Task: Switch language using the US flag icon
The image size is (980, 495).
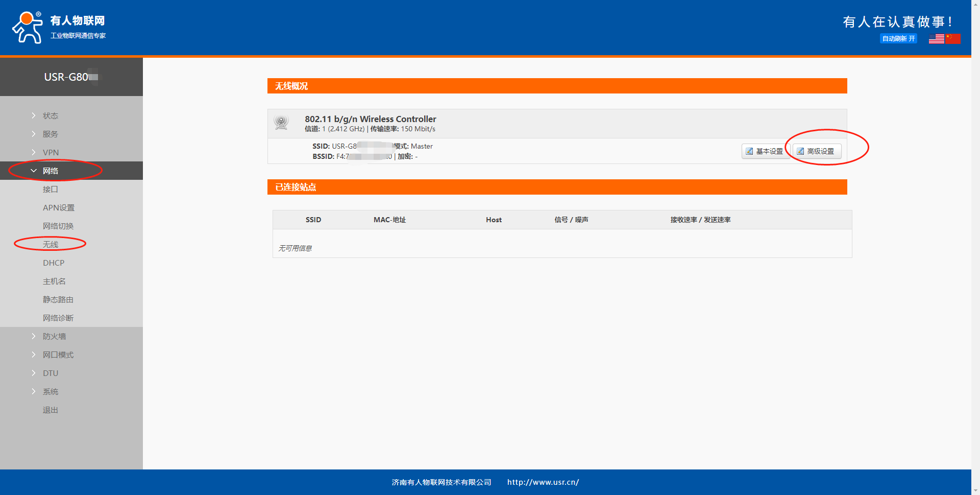Action: [x=936, y=39]
